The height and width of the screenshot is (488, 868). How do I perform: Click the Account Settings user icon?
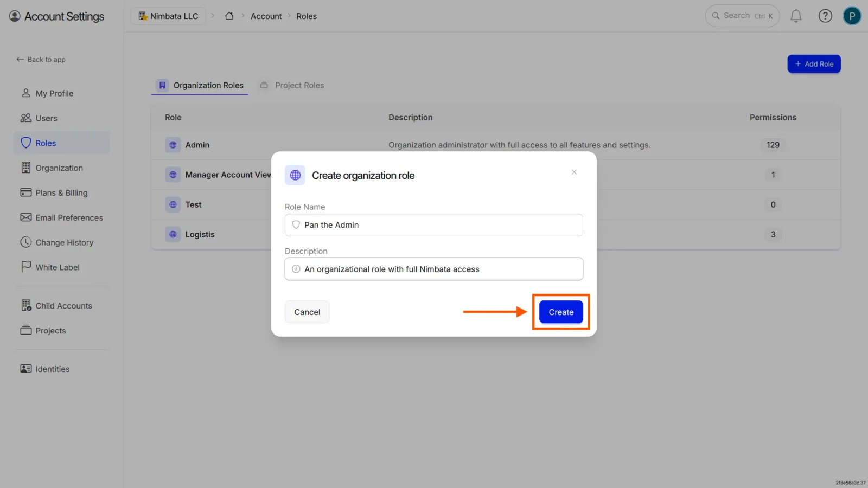point(15,16)
